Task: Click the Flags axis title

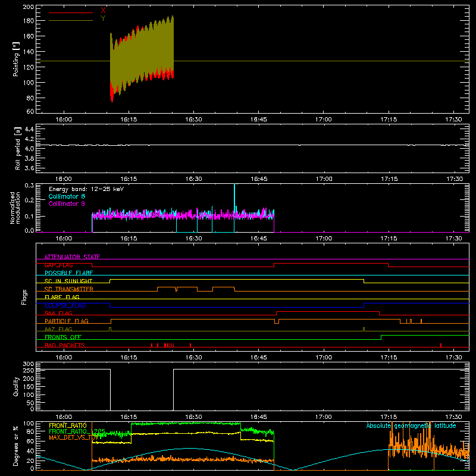Action: (24, 297)
